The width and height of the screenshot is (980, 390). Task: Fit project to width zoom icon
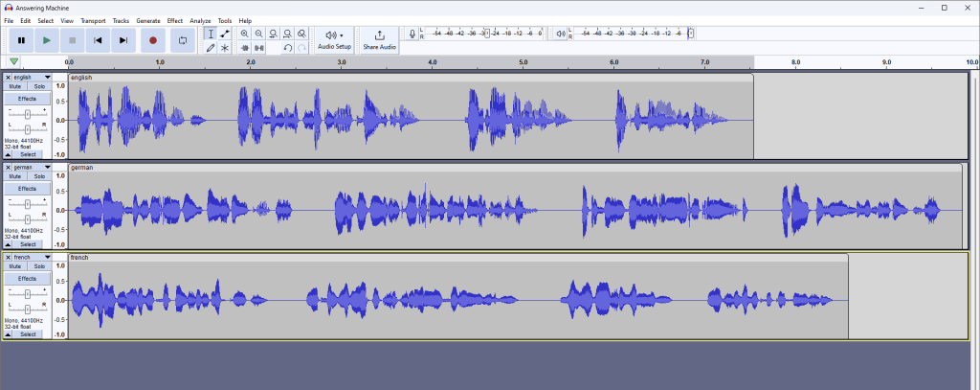(287, 34)
